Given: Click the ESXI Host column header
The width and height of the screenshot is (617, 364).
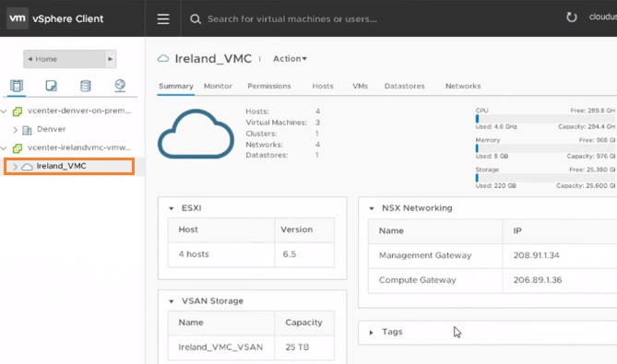Looking at the screenshot, I should tap(221, 230).
